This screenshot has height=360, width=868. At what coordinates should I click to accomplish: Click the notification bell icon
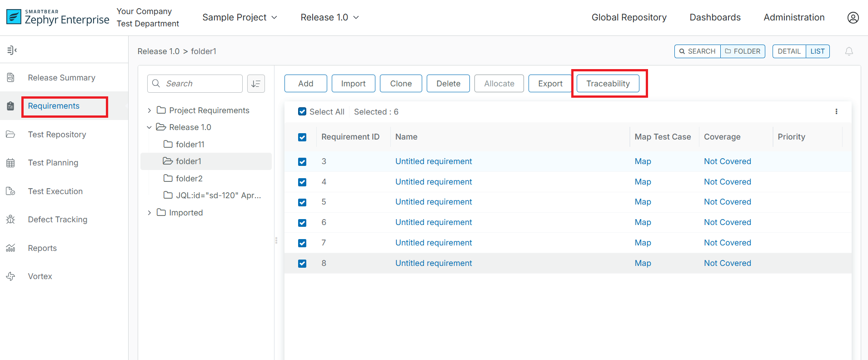coord(848,51)
